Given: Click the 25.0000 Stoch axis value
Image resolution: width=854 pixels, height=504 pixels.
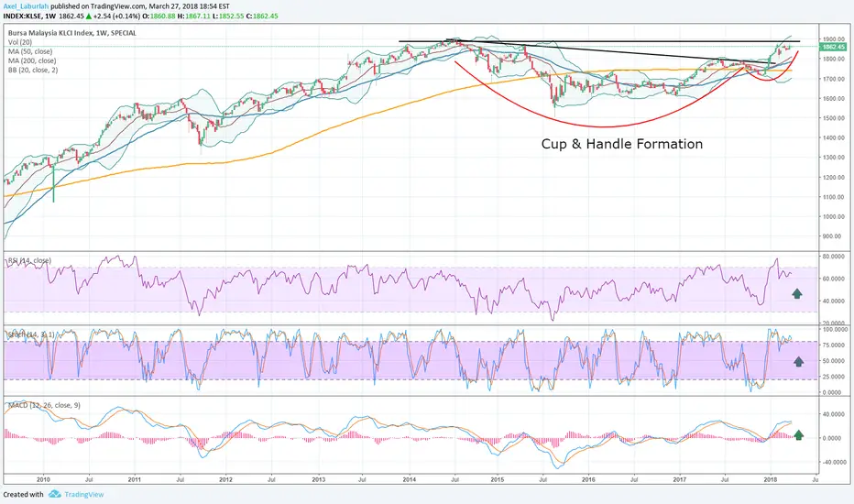Looking at the screenshot, I should pos(834,377).
